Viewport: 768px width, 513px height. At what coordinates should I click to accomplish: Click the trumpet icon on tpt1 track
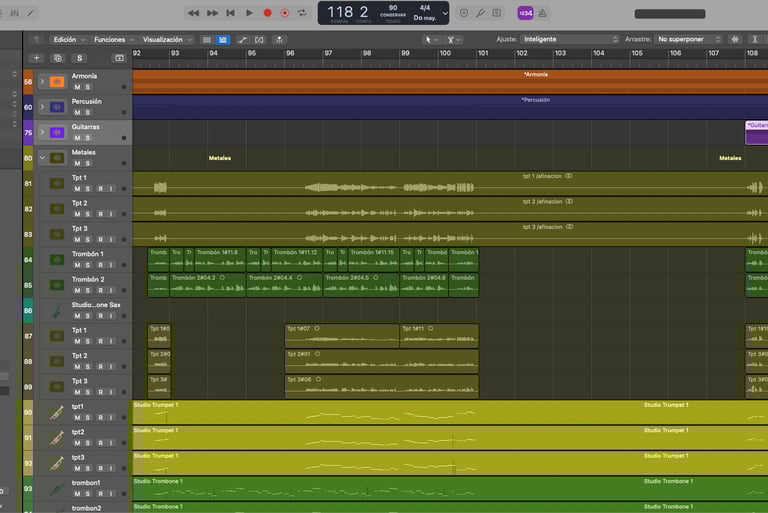tap(57, 413)
